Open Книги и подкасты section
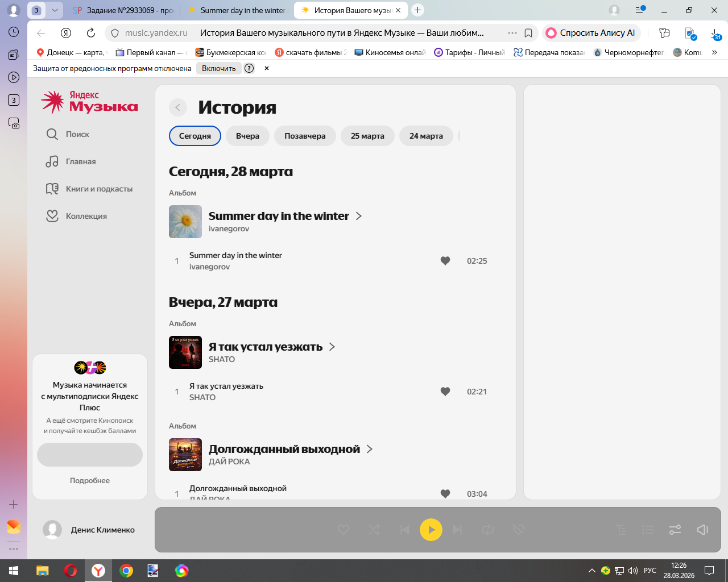 pos(89,189)
